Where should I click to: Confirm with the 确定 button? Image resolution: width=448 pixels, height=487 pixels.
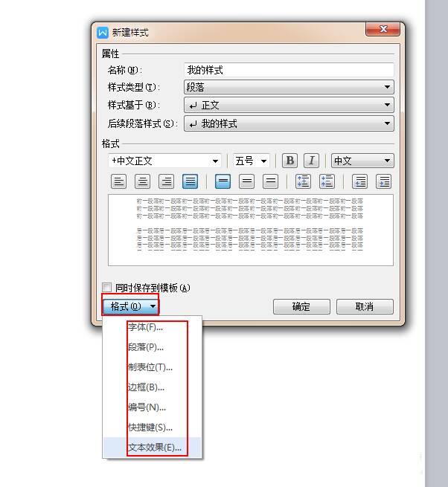(301, 306)
